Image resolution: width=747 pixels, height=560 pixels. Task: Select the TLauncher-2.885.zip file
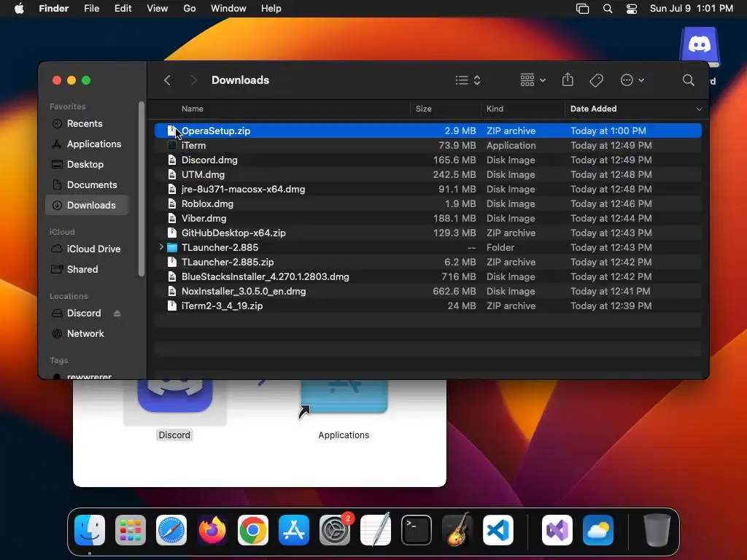tap(427, 262)
